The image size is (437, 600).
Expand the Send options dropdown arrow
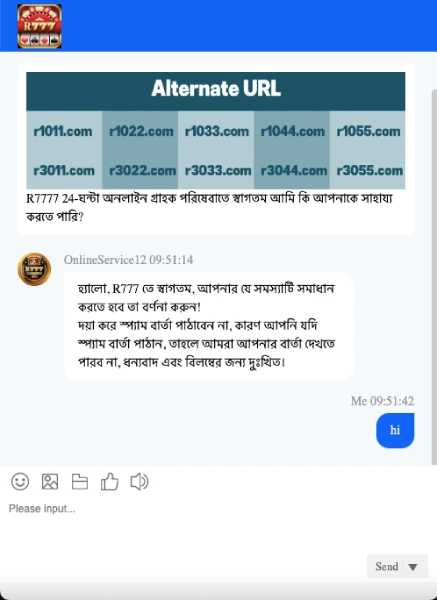click(x=413, y=567)
